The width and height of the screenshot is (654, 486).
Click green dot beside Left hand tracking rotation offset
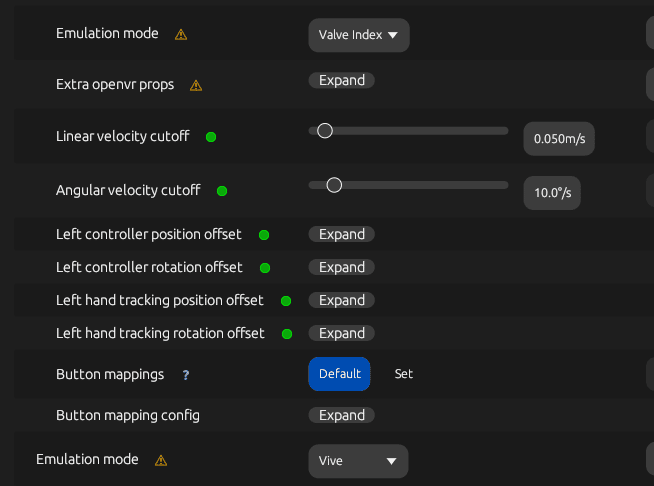point(287,334)
